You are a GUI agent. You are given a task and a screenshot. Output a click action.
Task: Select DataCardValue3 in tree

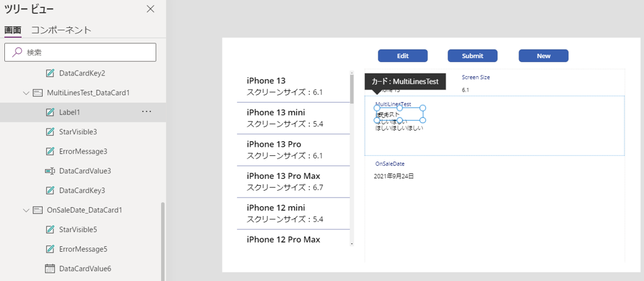click(x=85, y=171)
